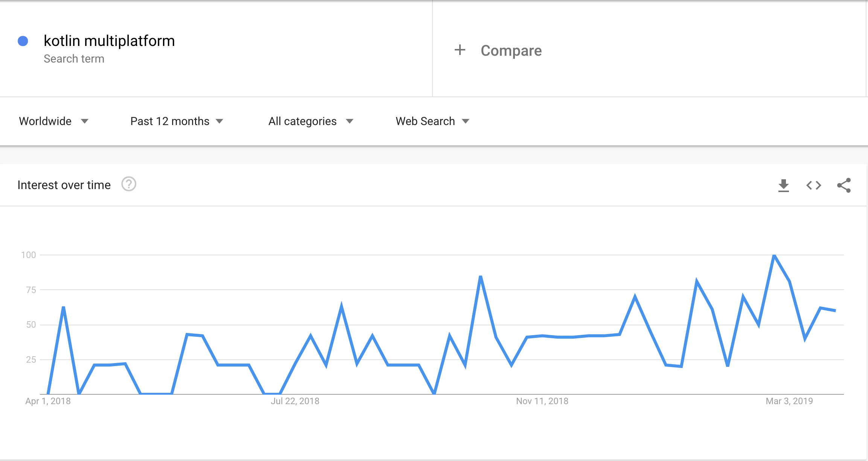Click the Mar 3, 2019 axis label
The height and width of the screenshot is (461, 868).
[789, 401]
